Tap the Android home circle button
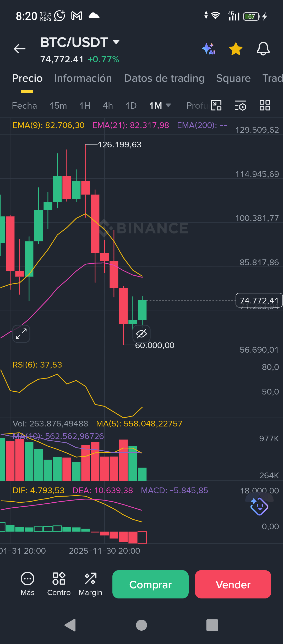The image size is (283, 644). pos(141,625)
